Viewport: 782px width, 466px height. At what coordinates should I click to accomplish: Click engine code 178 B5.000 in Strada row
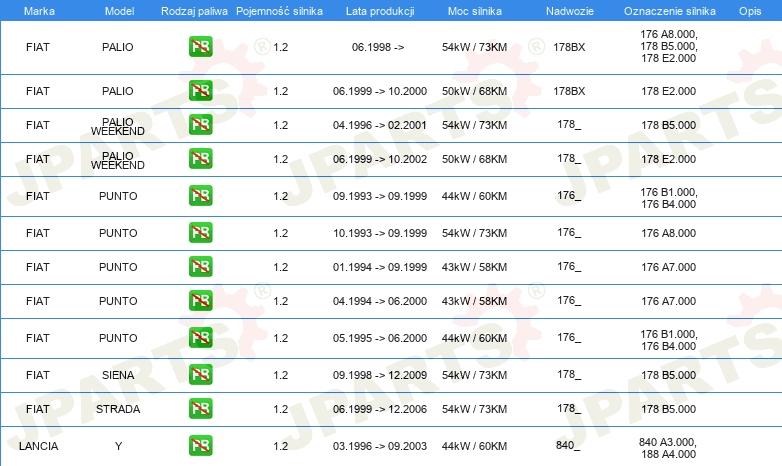[668, 409]
